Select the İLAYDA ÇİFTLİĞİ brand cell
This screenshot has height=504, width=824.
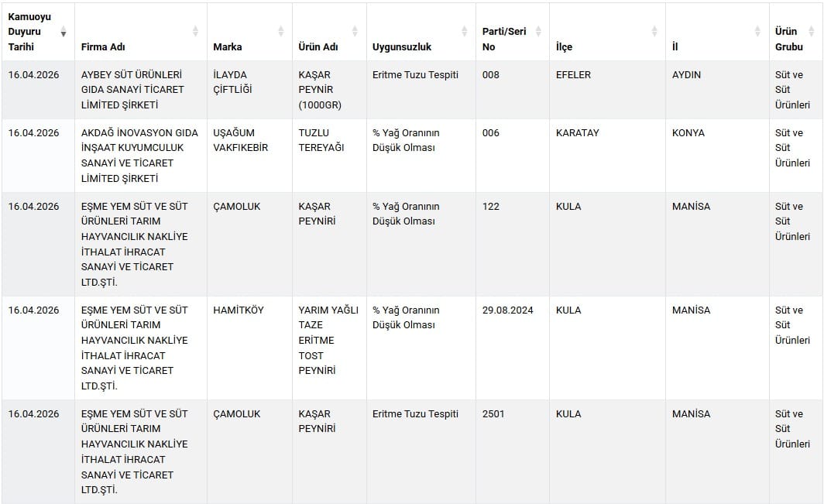pos(232,82)
